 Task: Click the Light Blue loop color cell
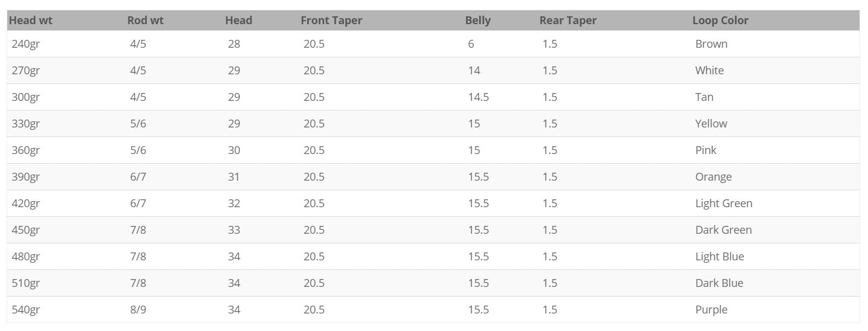719,257
